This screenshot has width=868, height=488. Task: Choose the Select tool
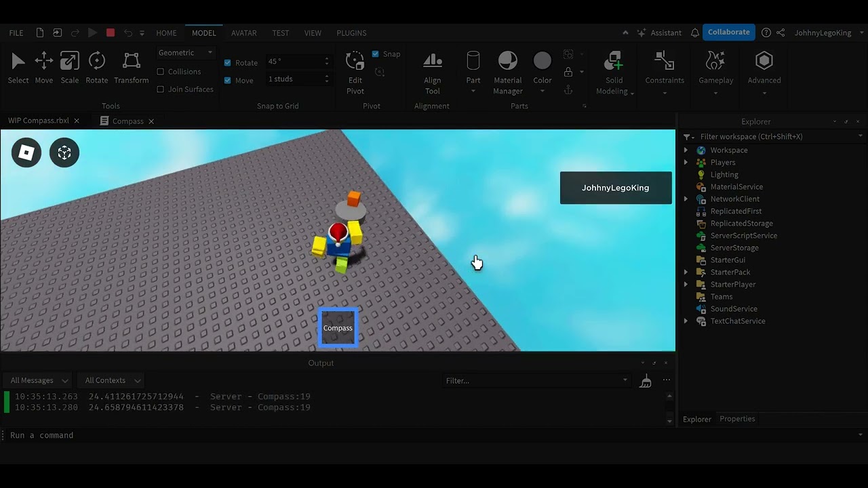(x=18, y=68)
